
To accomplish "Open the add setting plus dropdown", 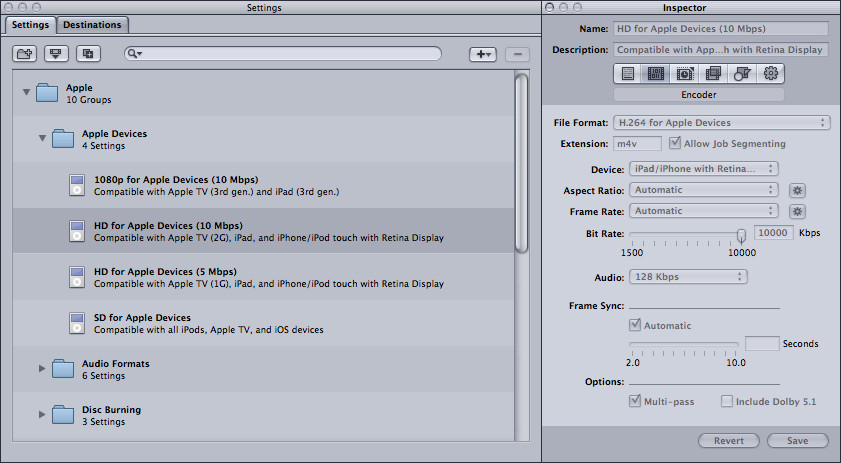I will pyautogui.click(x=483, y=54).
